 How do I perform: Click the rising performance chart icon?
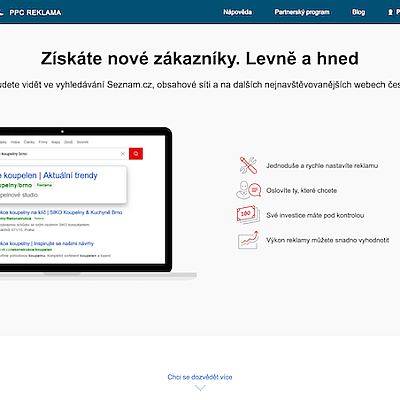point(248,240)
